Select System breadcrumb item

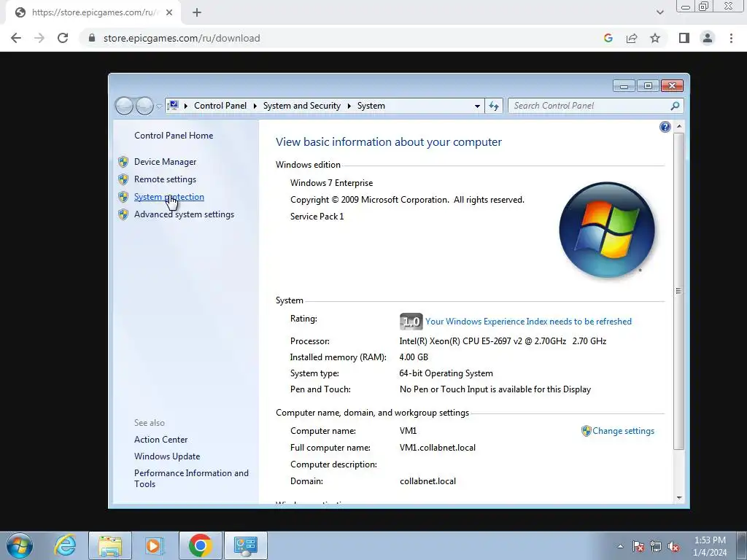click(371, 106)
